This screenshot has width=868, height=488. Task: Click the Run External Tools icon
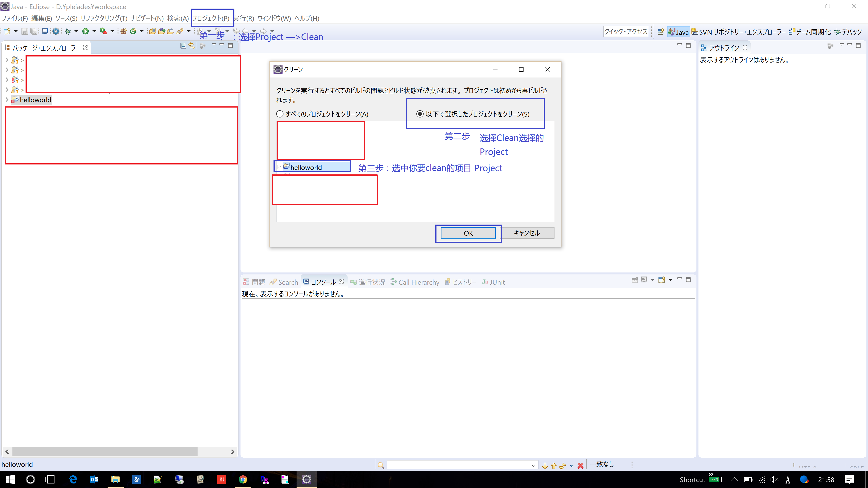tap(104, 31)
